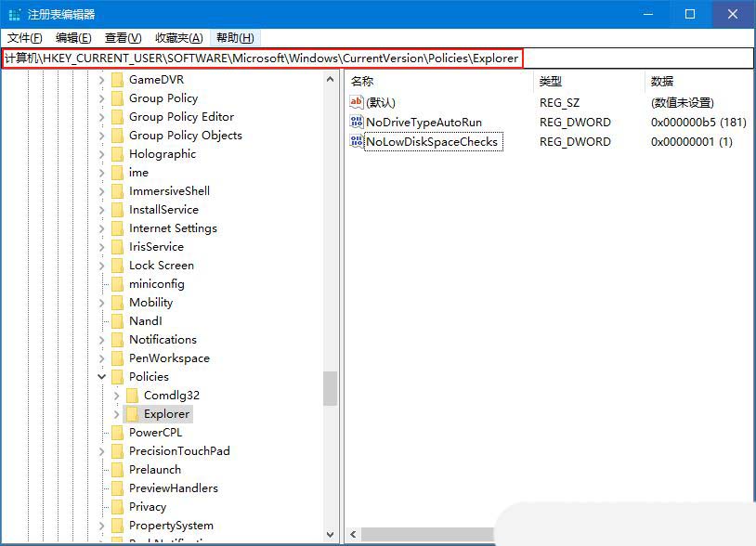Open the 文件(F) menu

(x=24, y=38)
